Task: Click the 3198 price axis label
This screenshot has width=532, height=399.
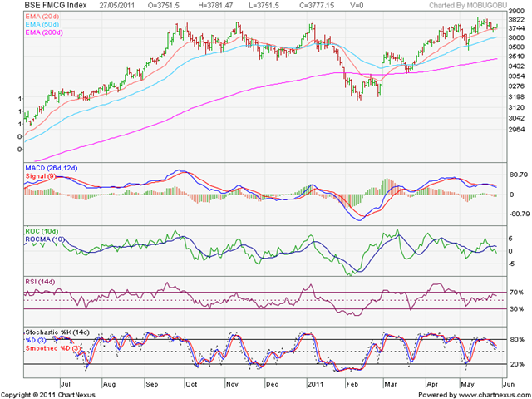Action: [x=517, y=97]
